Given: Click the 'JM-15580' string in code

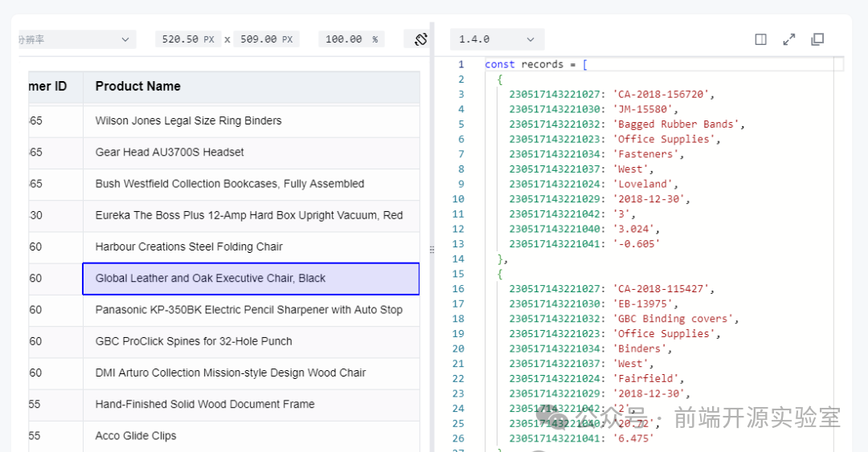Looking at the screenshot, I should pyautogui.click(x=643, y=109).
